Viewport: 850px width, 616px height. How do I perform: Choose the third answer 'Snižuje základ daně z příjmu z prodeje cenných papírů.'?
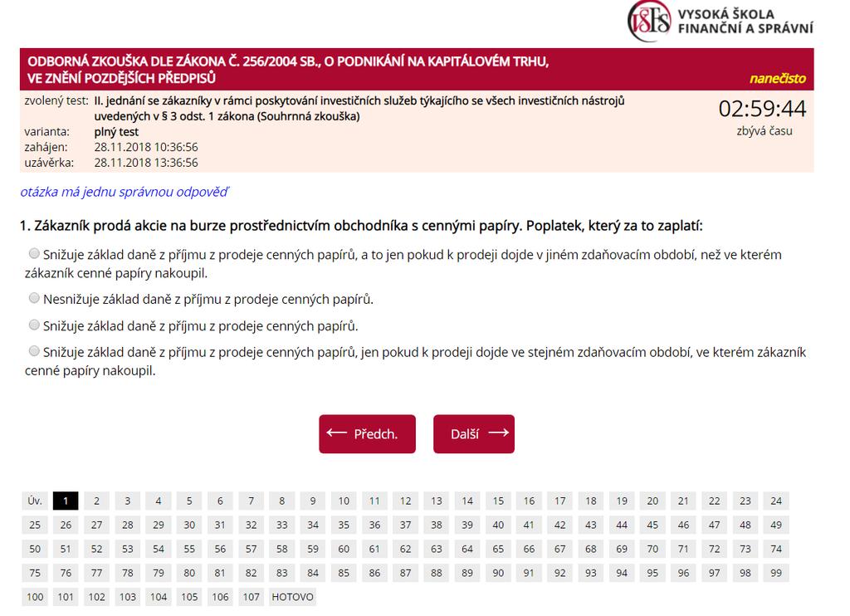point(34,325)
